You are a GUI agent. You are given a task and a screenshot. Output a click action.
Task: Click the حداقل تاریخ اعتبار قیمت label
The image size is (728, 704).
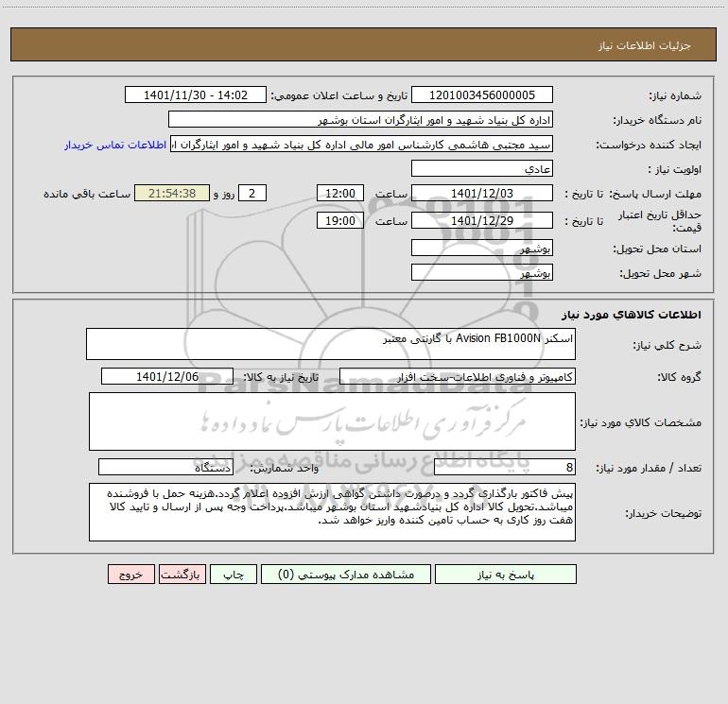coord(659,221)
